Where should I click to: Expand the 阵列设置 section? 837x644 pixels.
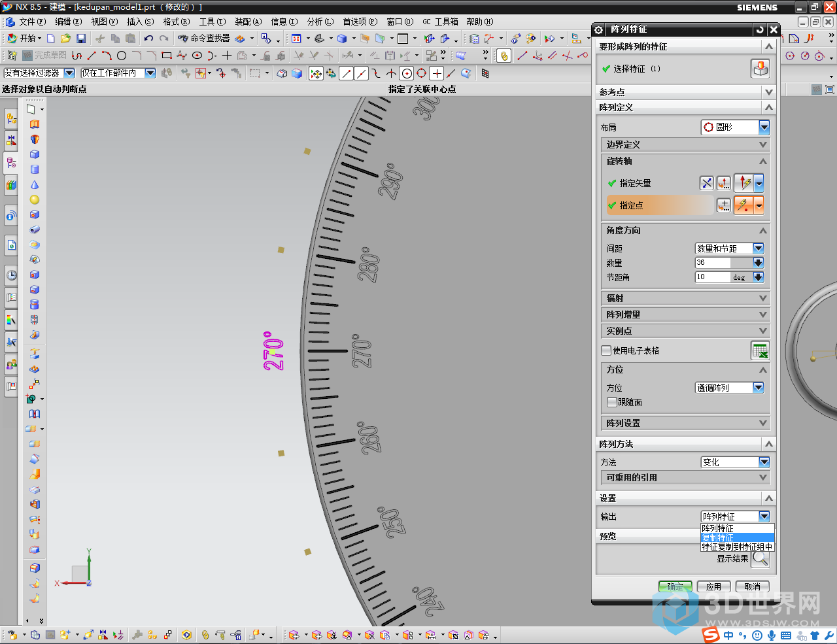click(x=685, y=423)
